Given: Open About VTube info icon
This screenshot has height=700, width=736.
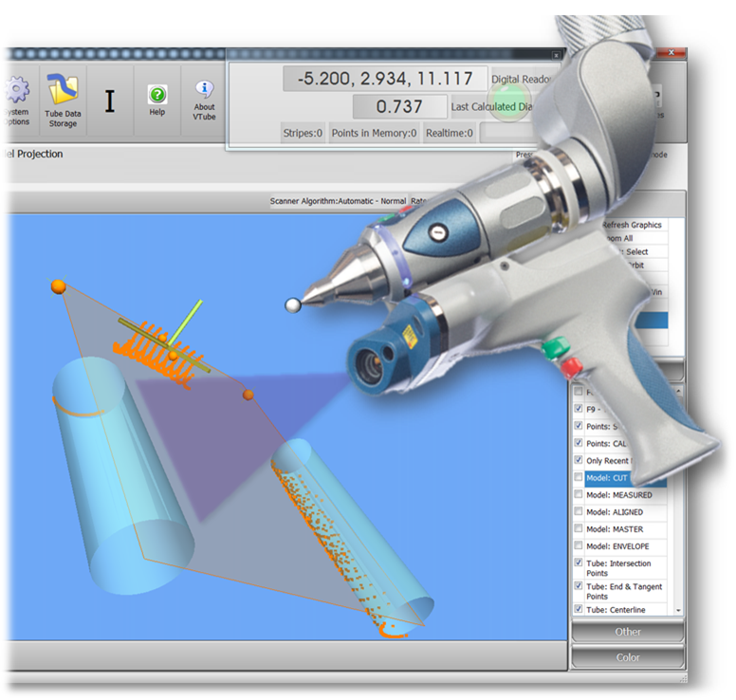Looking at the screenshot, I should (204, 92).
